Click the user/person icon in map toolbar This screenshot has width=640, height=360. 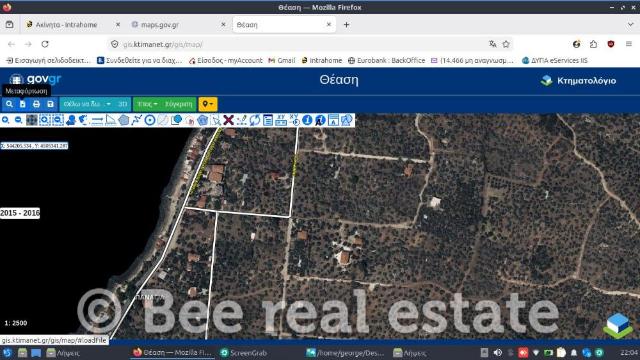coord(71,120)
